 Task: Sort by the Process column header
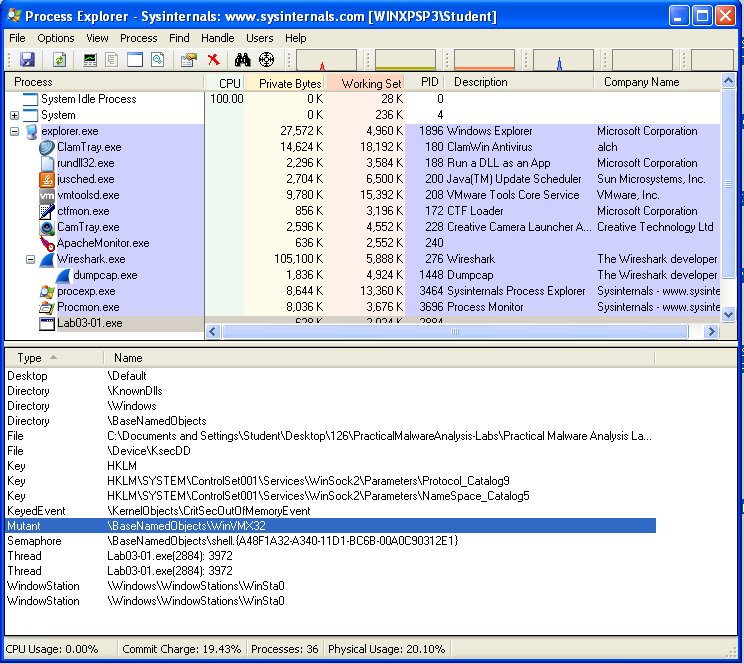(105, 82)
